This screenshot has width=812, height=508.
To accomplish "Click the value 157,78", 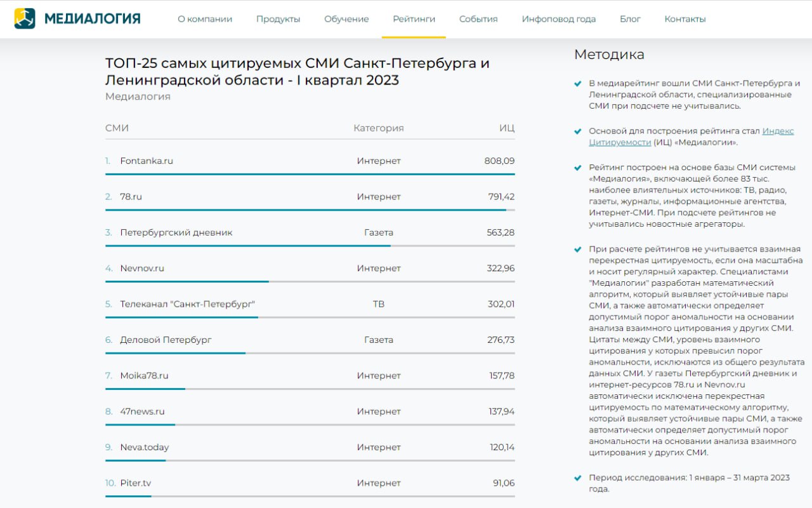I will click(502, 375).
